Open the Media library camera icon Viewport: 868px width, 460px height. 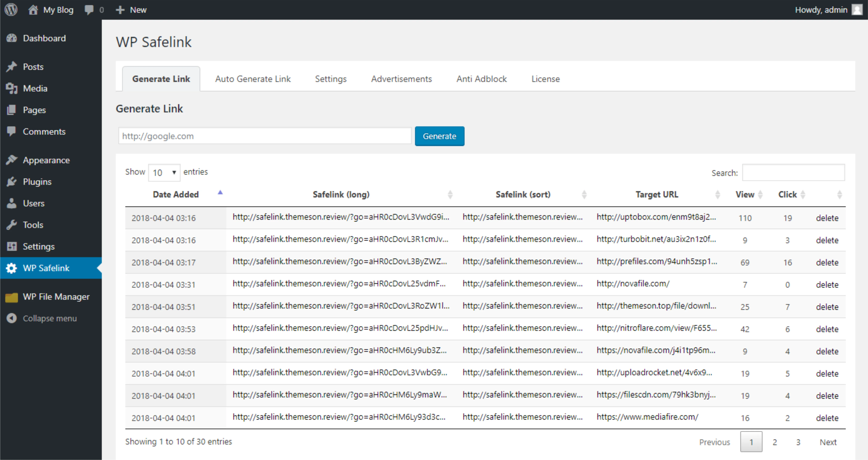tap(11, 88)
